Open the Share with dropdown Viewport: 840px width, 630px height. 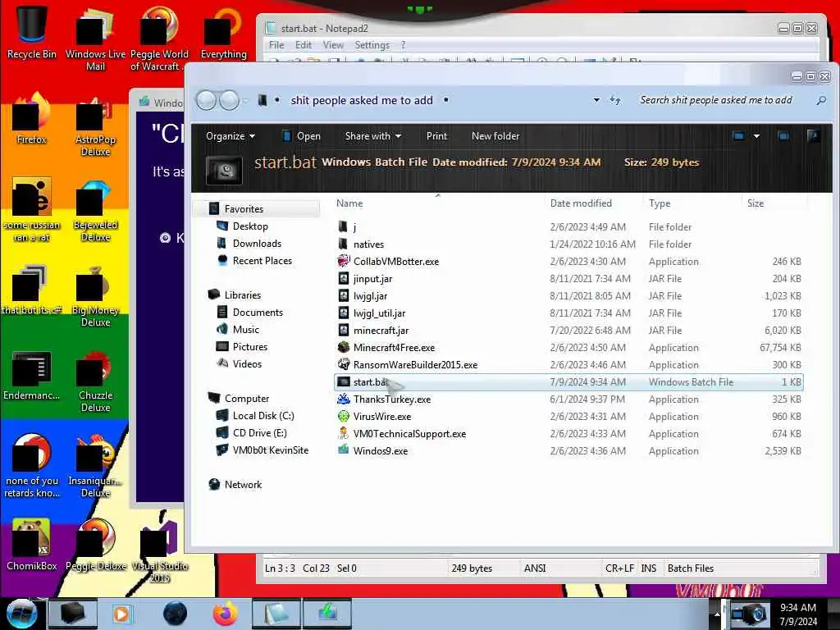[373, 136]
